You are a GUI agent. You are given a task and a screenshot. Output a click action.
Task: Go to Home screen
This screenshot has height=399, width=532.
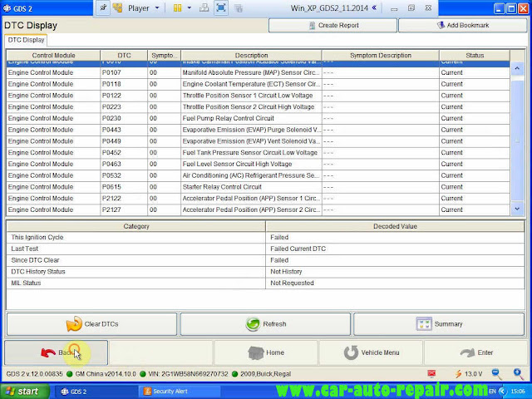coord(266,352)
